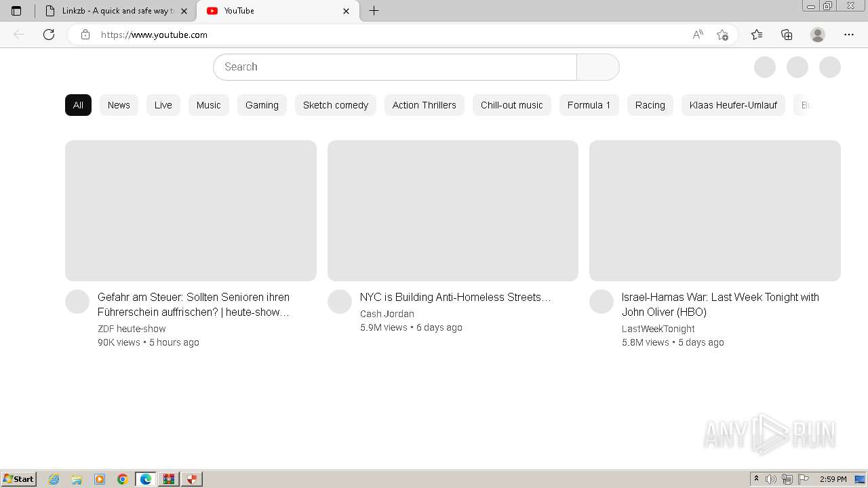Filter by Chill-out music chip

click(x=512, y=105)
